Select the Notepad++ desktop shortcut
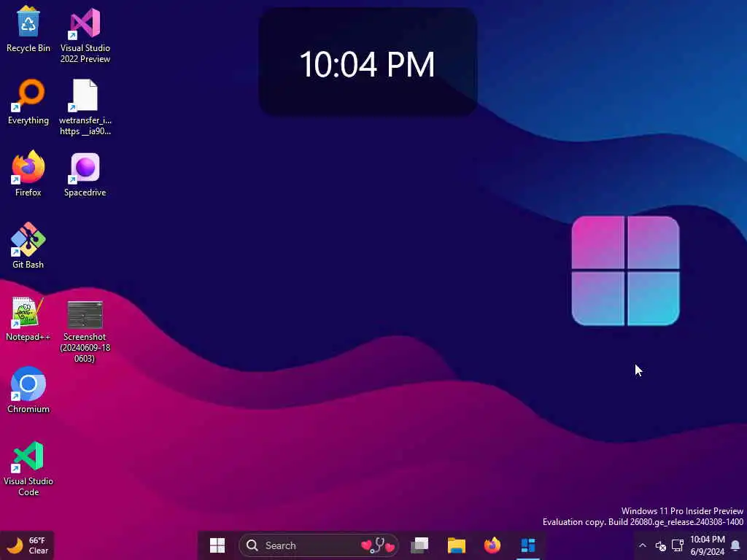 coord(28,319)
